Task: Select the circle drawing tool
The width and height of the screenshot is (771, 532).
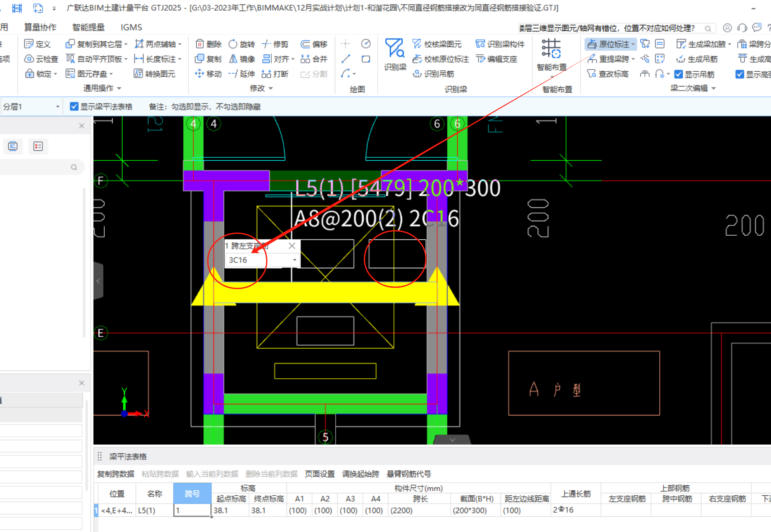Action: 366,44
